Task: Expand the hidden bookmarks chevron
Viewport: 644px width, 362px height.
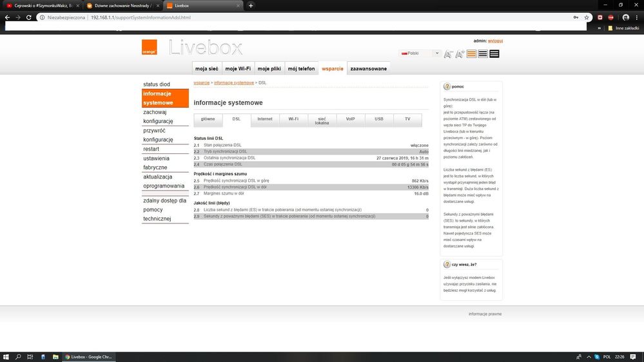Action: [601, 28]
